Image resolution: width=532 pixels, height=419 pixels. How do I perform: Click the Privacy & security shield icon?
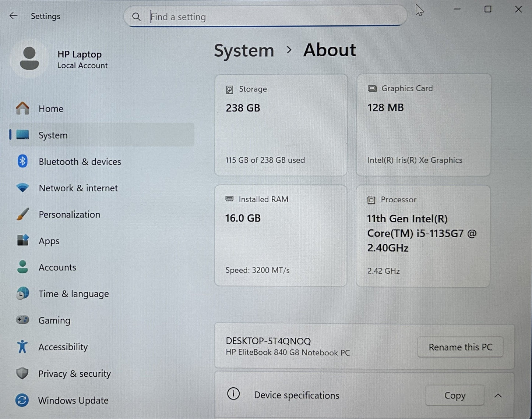pos(22,373)
